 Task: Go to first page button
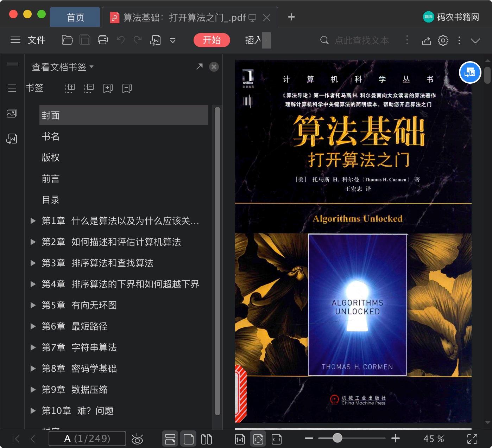coord(16,439)
